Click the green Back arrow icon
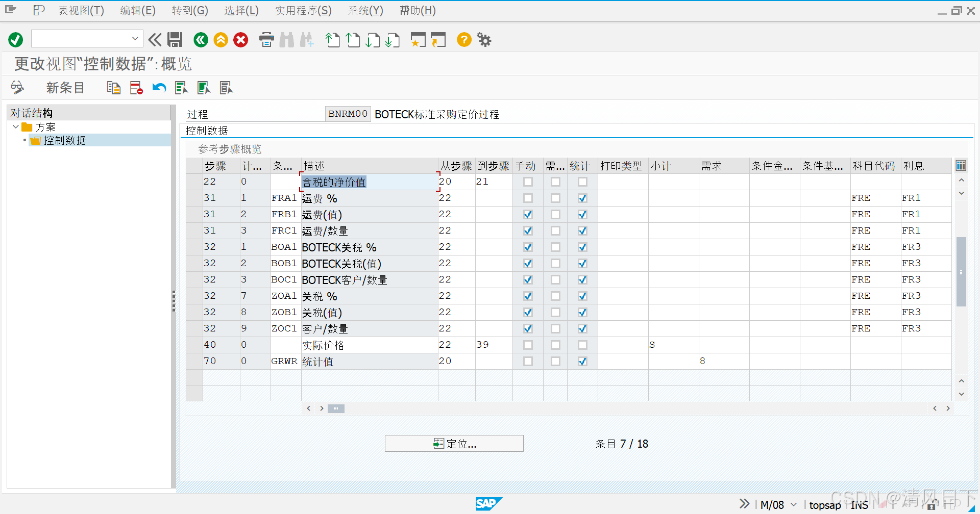Viewport: 980px width, 514px height. 201,40
